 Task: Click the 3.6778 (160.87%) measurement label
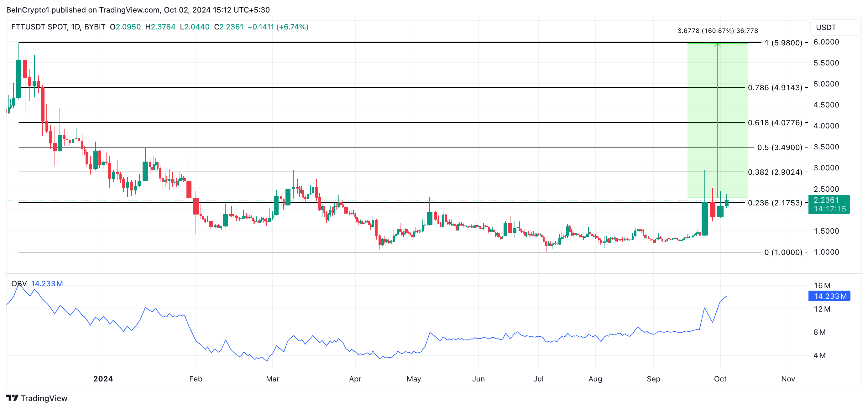[717, 31]
